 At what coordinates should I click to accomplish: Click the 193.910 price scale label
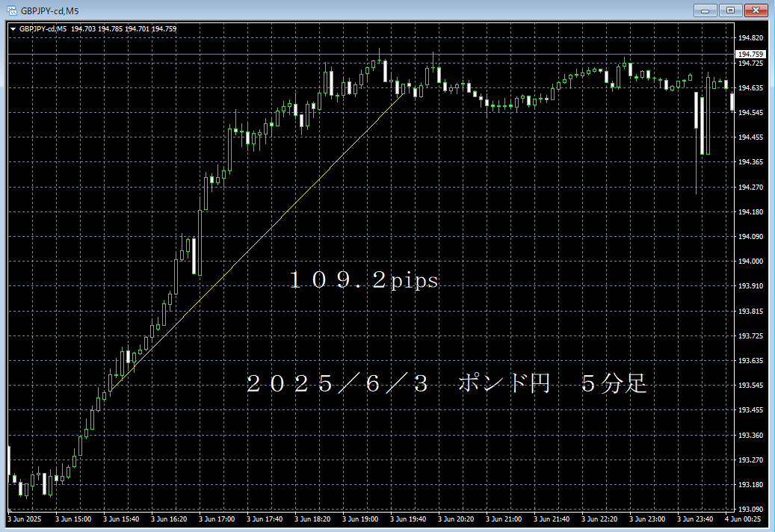(750, 286)
